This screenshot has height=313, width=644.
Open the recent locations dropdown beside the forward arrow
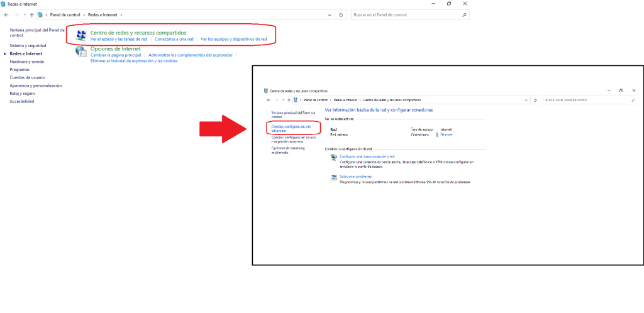[24, 14]
